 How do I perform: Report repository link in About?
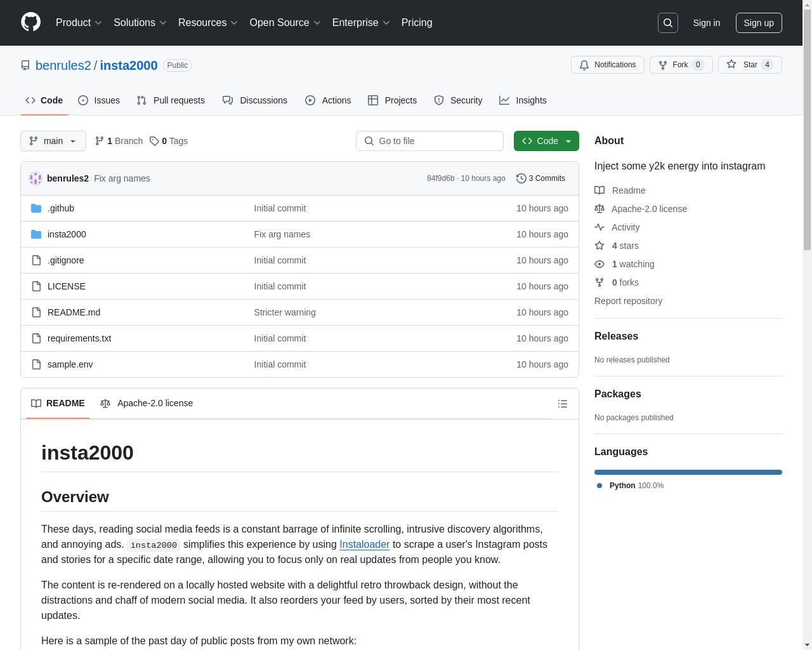coord(628,301)
